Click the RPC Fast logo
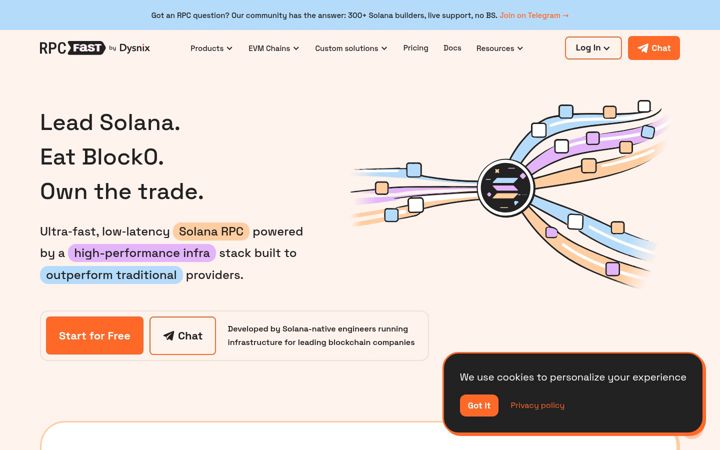 (x=73, y=48)
